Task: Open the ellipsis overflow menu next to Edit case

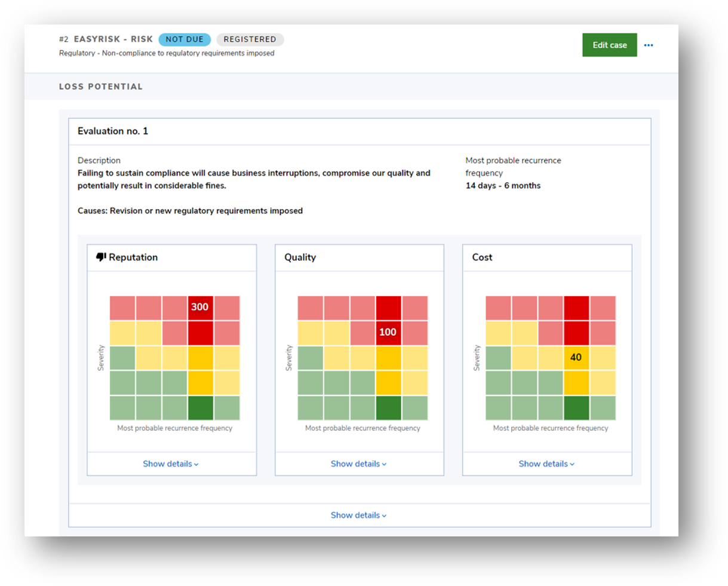Action: pyautogui.click(x=649, y=45)
